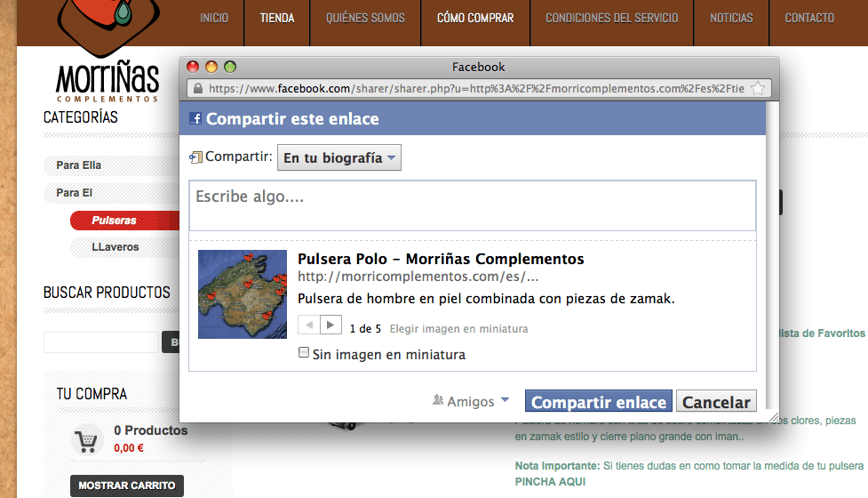This screenshot has height=498, width=868.
Task: Click the padlock icon in the URL bar
Action: coord(197,88)
